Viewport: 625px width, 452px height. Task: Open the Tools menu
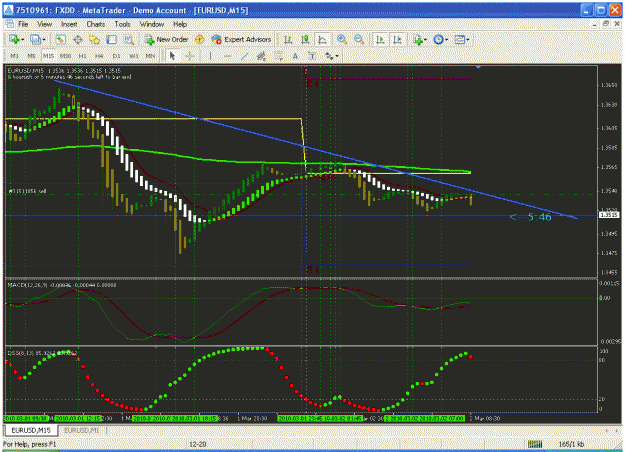click(122, 24)
